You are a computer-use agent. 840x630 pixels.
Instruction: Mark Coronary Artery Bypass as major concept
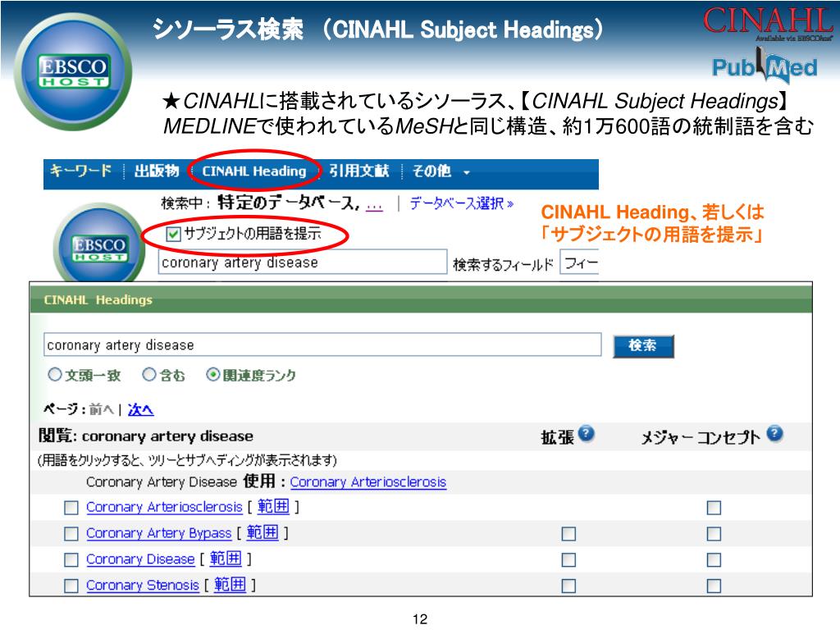tap(714, 533)
